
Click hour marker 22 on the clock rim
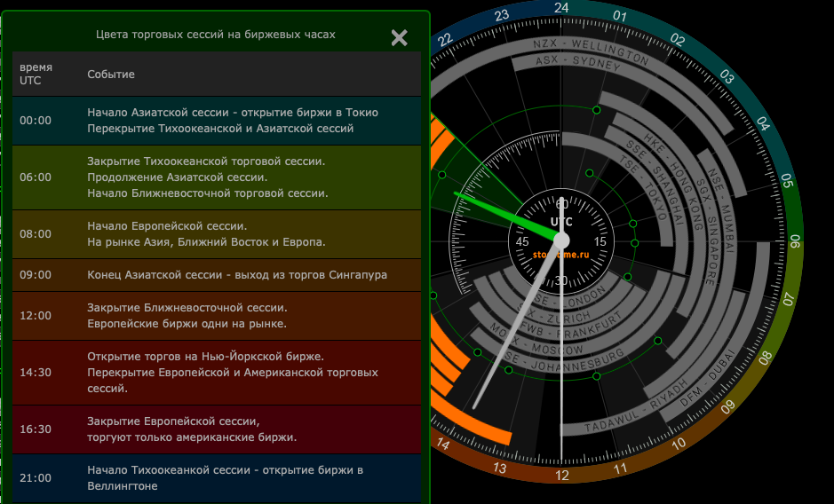coord(445,40)
